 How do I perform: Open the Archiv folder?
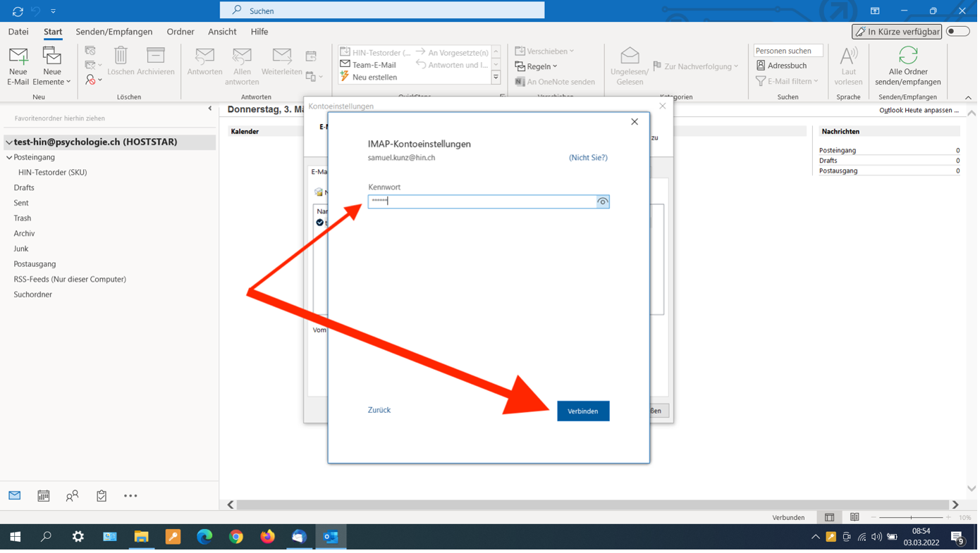tap(24, 234)
